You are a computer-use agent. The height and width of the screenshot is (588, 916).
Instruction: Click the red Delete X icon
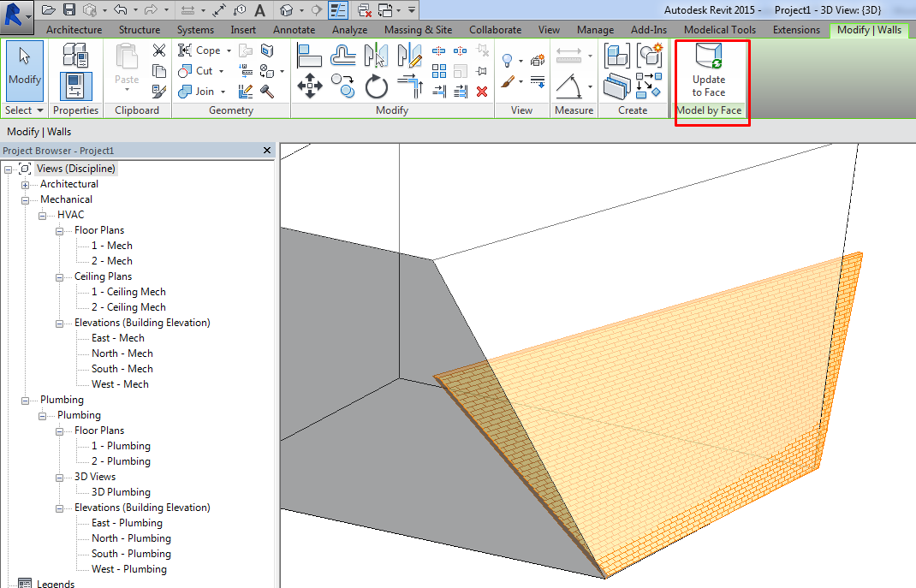coord(482,91)
